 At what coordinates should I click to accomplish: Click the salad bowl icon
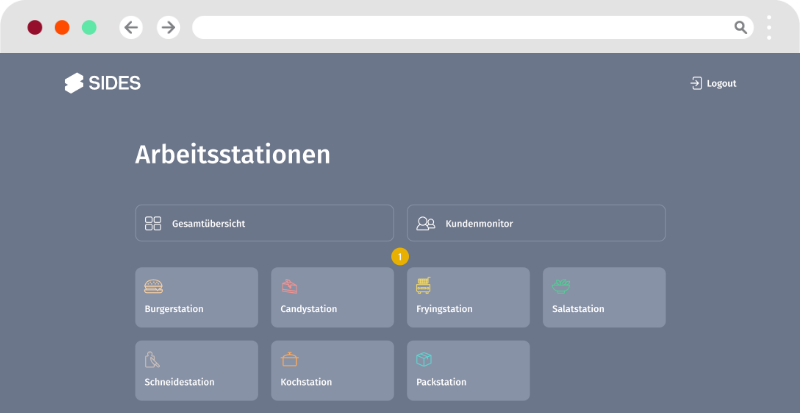(x=561, y=286)
